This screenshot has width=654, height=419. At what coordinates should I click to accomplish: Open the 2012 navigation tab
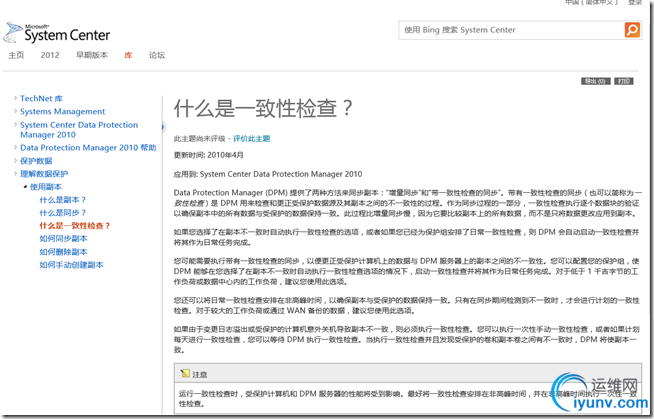(50, 55)
